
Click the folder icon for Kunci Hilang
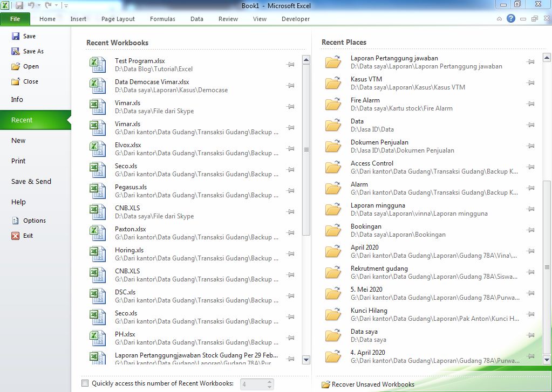[x=333, y=314]
